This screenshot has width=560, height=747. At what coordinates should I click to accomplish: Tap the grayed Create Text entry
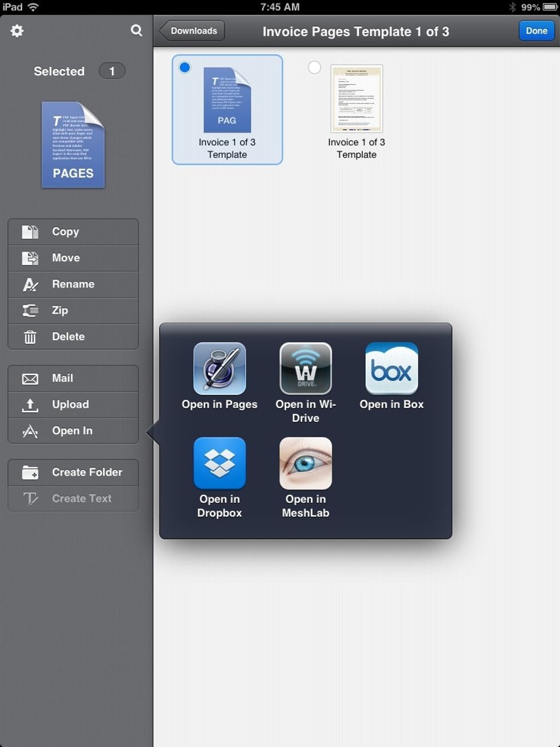click(x=73, y=498)
